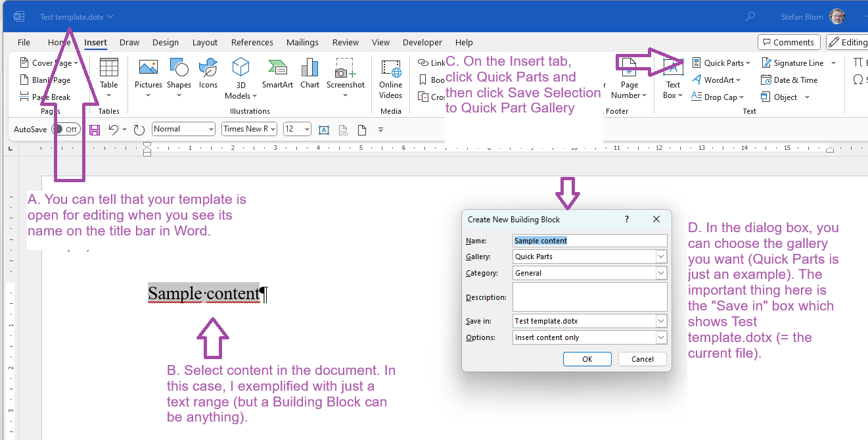Switch to the Developer tab

tap(423, 42)
